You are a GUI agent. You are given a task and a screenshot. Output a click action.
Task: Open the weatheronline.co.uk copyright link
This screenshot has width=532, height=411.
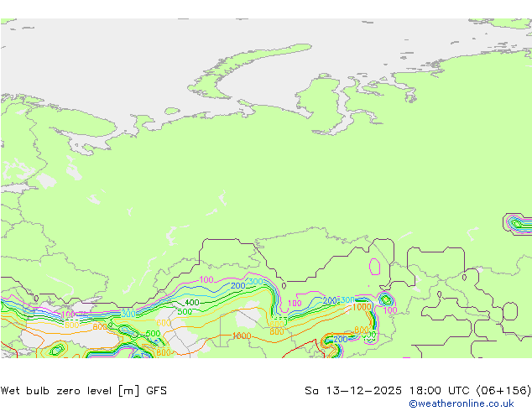pyautogui.click(x=462, y=403)
